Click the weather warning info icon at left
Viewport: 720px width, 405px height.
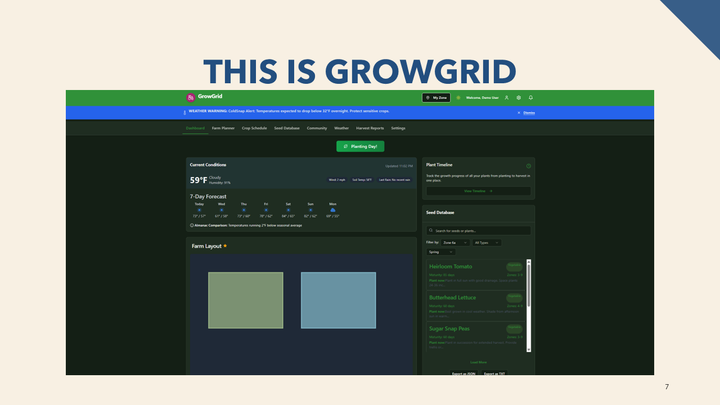click(x=185, y=112)
